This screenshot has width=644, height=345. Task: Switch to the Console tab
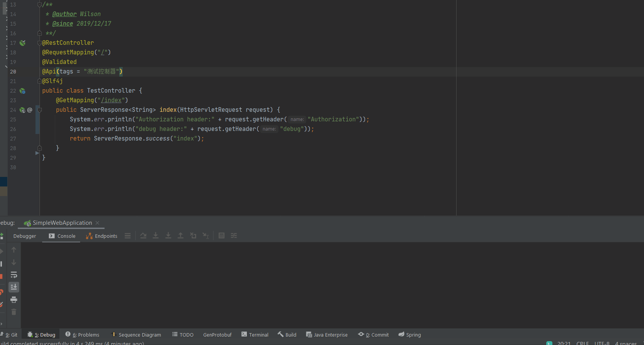tap(62, 236)
